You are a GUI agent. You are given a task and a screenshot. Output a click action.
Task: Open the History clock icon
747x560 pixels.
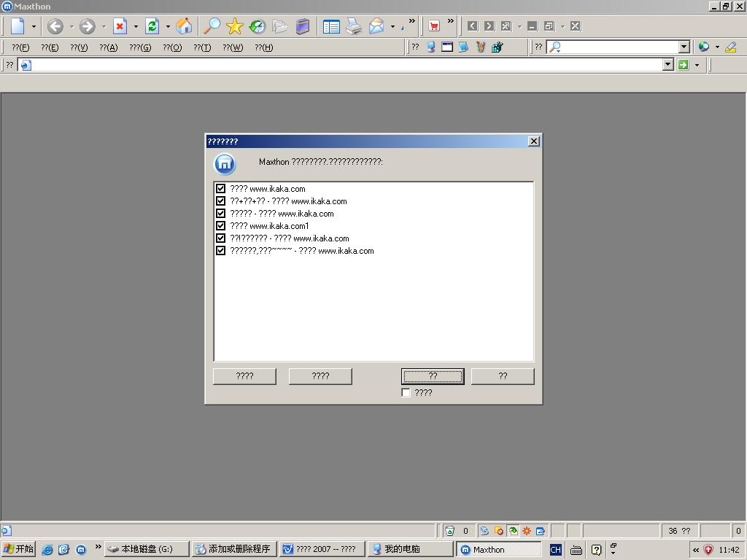click(258, 26)
